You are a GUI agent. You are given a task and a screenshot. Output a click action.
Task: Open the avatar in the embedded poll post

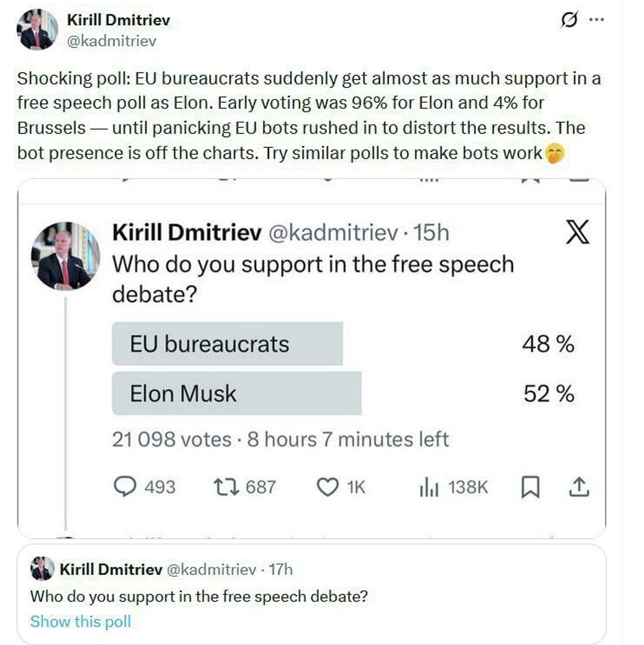(65, 256)
